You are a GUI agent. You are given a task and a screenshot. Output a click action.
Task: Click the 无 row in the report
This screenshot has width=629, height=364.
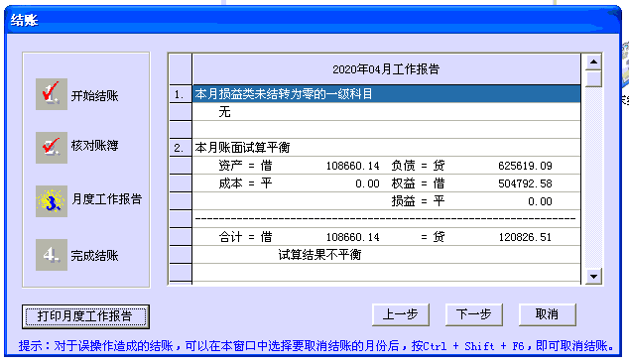point(386,112)
